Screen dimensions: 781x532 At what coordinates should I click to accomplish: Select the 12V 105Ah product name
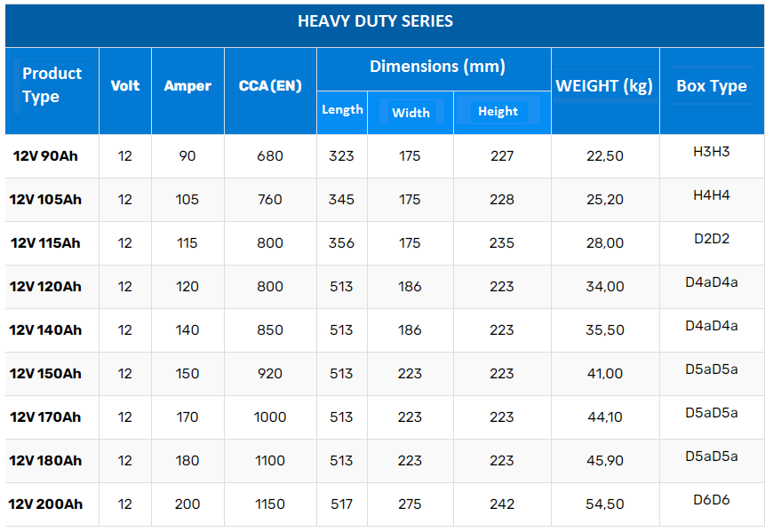[45, 200]
